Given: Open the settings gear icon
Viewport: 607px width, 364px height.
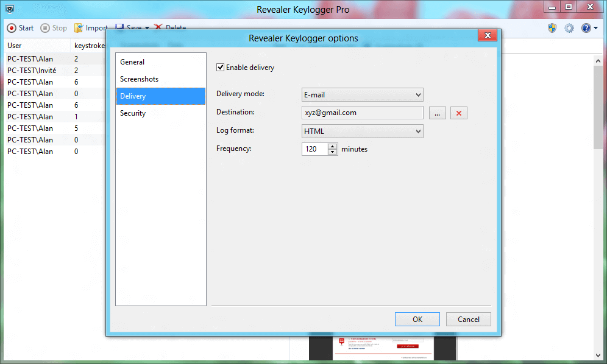Looking at the screenshot, I should (x=569, y=28).
